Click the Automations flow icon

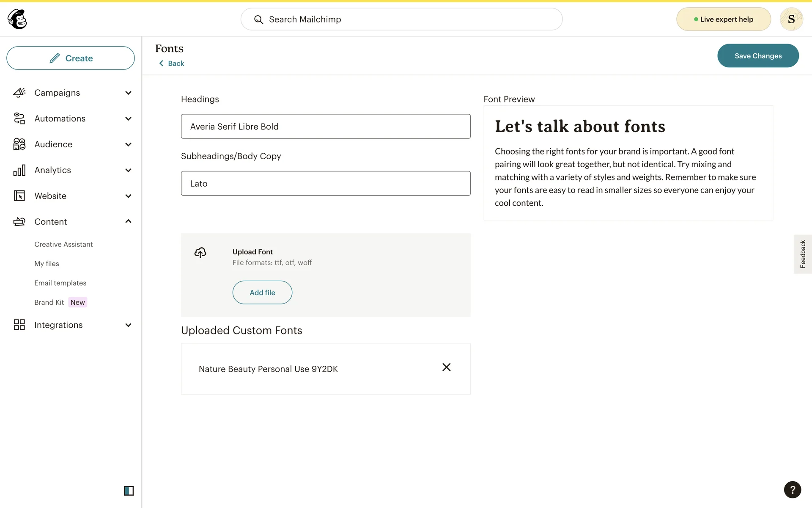pyautogui.click(x=19, y=119)
